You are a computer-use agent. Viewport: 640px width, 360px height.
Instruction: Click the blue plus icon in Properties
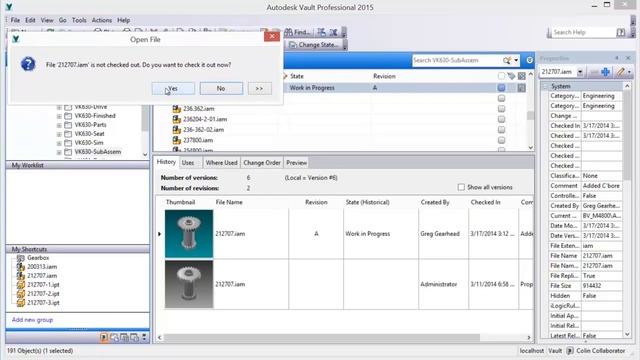[x=605, y=72]
